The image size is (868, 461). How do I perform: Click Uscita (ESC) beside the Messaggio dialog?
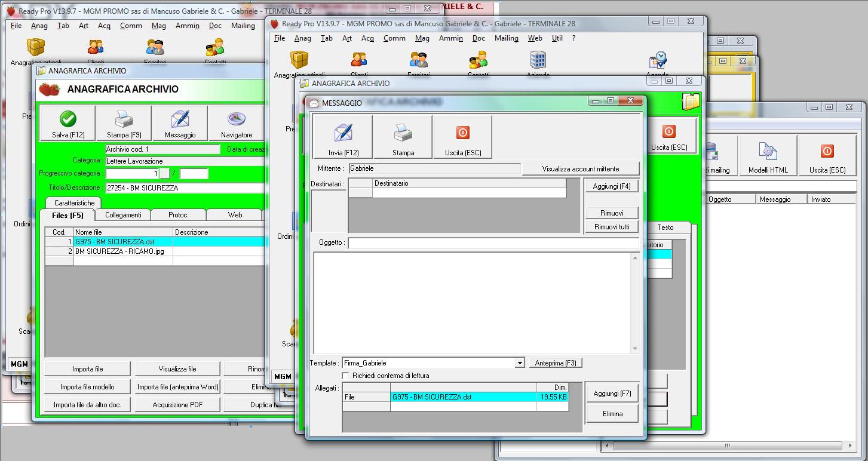pos(669,136)
